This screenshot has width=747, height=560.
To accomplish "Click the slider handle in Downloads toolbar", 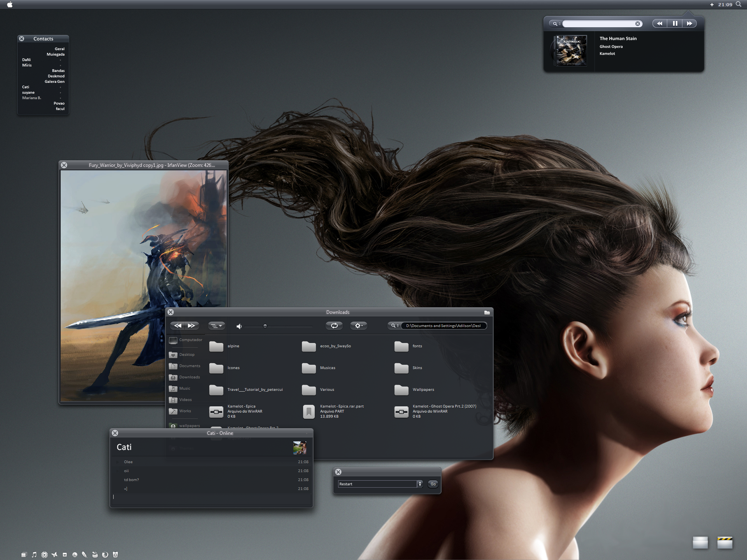I will point(265,326).
